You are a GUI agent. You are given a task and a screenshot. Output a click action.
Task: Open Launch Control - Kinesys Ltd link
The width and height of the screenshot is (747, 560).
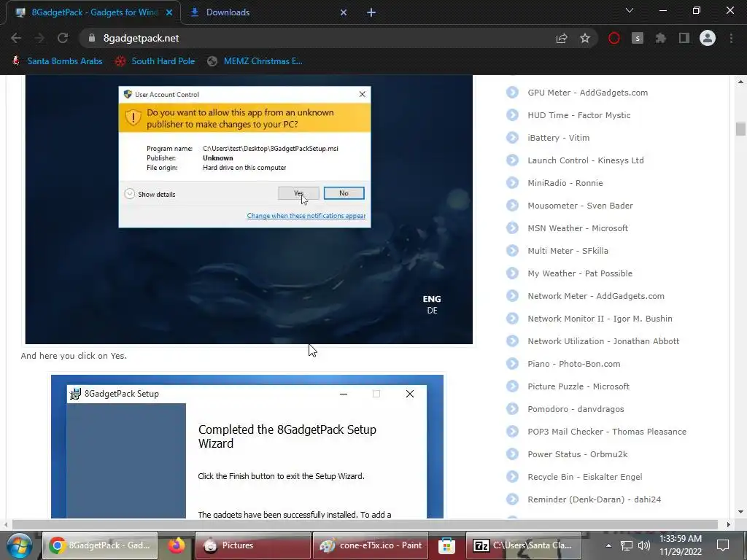click(586, 160)
